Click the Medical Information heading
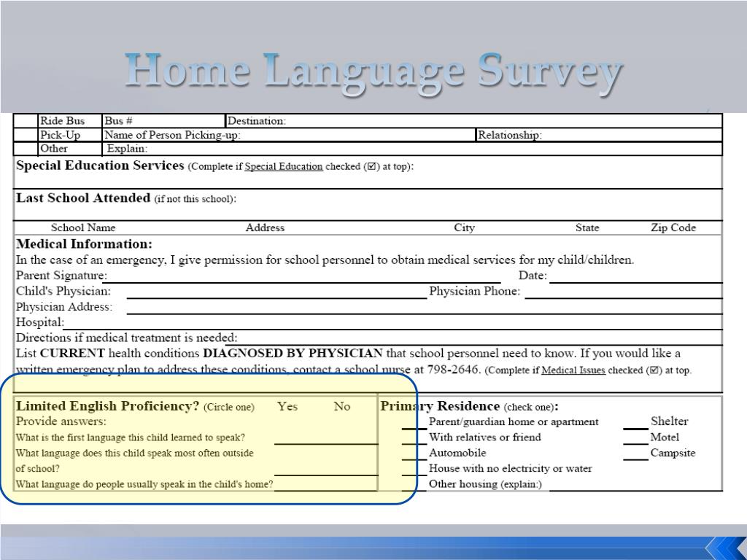The height and width of the screenshot is (560, 747). pyautogui.click(x=85, y=244)
